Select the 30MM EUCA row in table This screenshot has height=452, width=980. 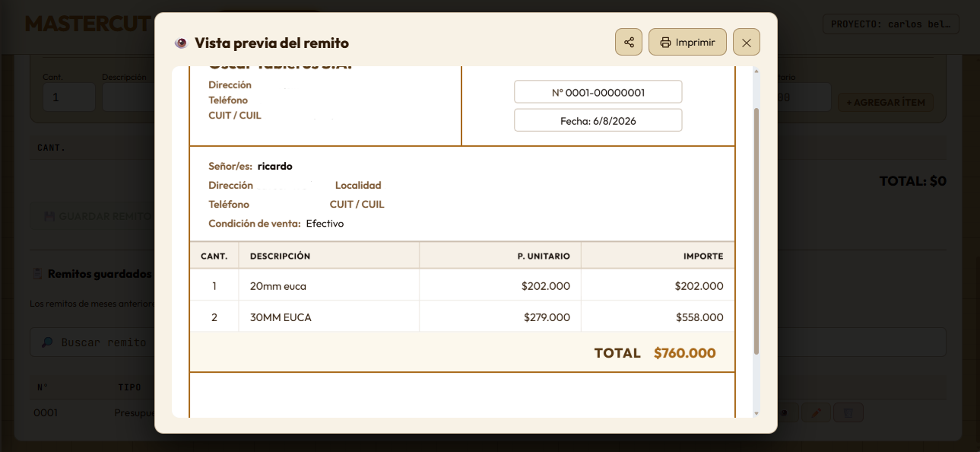click(x=462, y=317)
